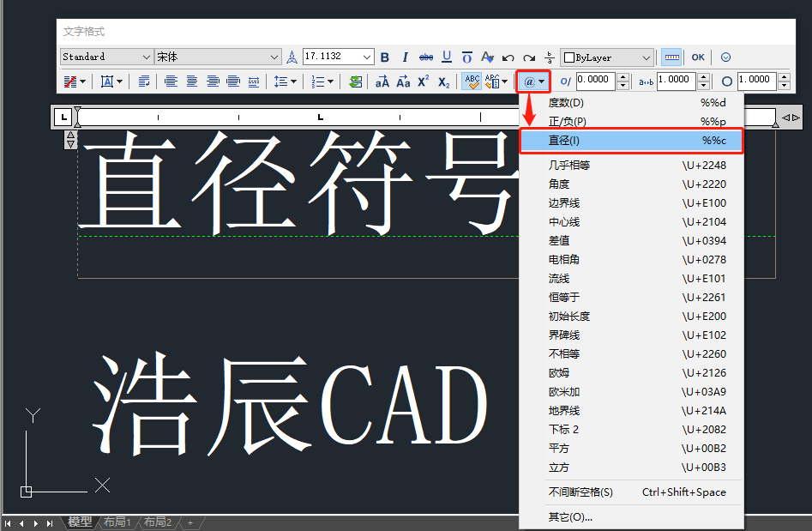Apply distributed text alignment
The height and width of the screenshot is (531, 812).
(x=254, y=81)
